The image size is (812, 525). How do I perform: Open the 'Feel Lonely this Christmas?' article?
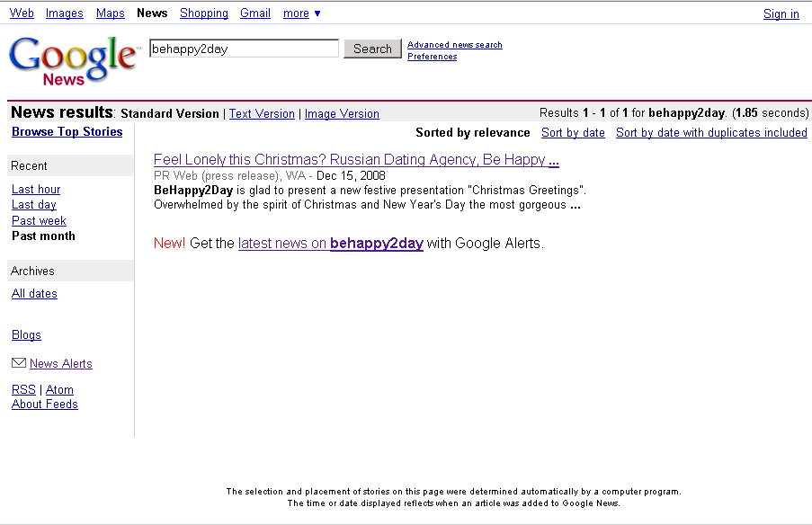(356, 160)
